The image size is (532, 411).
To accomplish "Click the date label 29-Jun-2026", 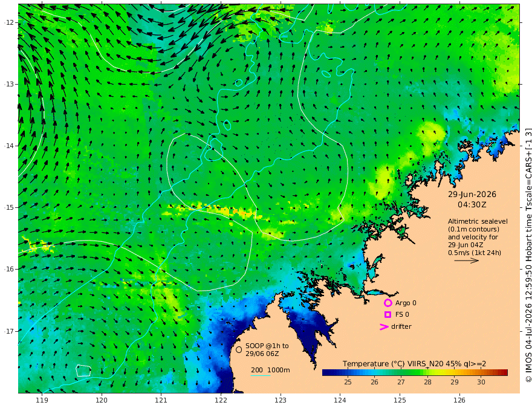I will (x=472, y=194).
